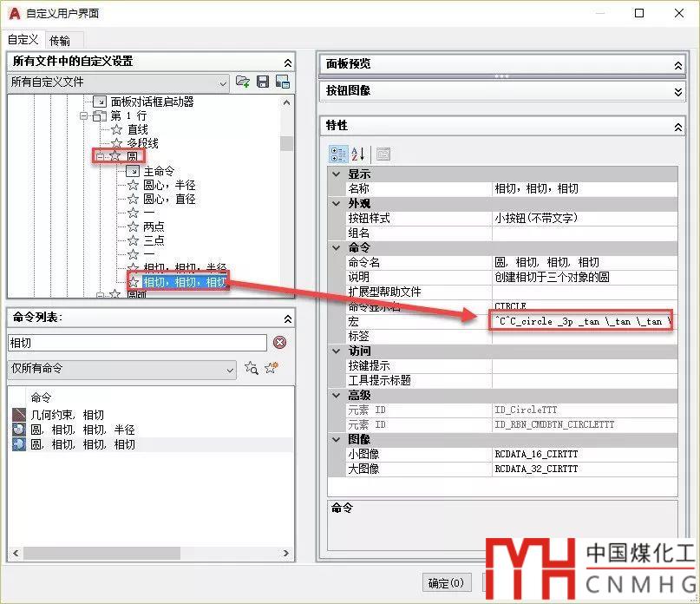Click the categorized view properties icon

(x=338, y=154)
